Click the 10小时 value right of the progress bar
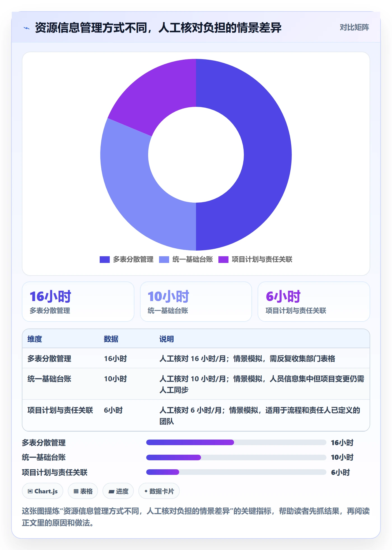This screenshot has width=392, height=550. [x=342, y=457]
